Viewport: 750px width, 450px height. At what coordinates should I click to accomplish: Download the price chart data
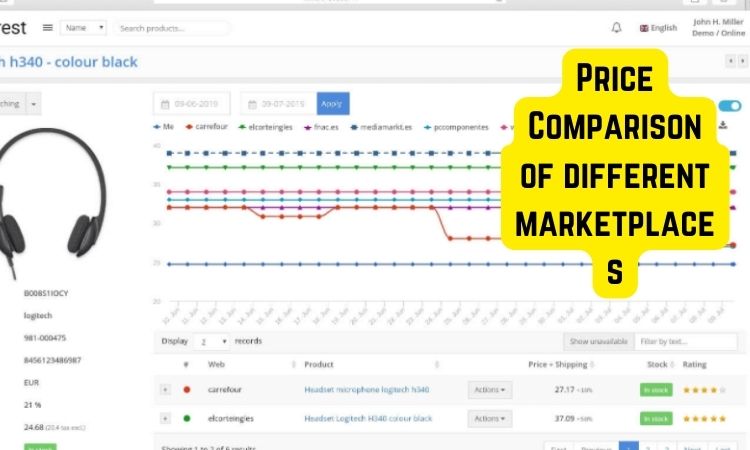coord(723,125)
